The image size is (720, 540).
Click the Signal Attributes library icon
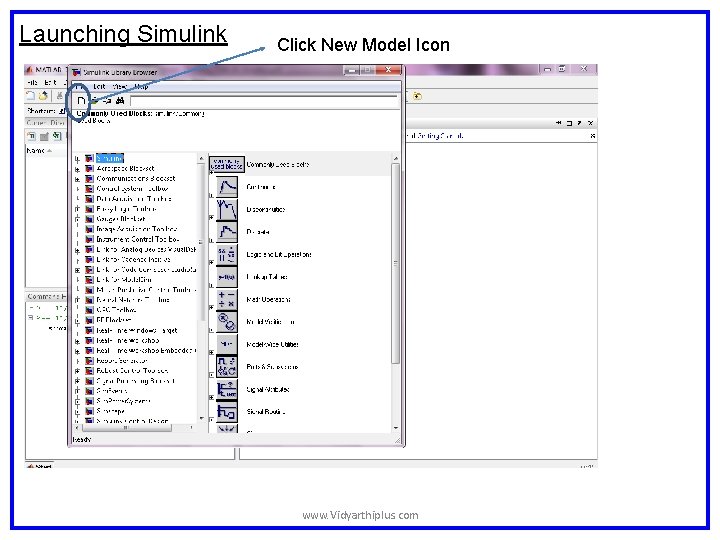(227, 389)
